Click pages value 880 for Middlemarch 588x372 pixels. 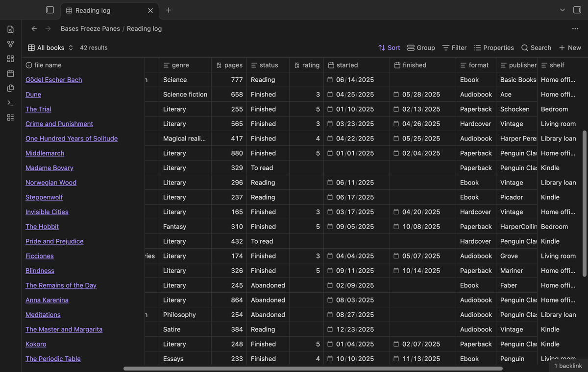tap(237, 153)
